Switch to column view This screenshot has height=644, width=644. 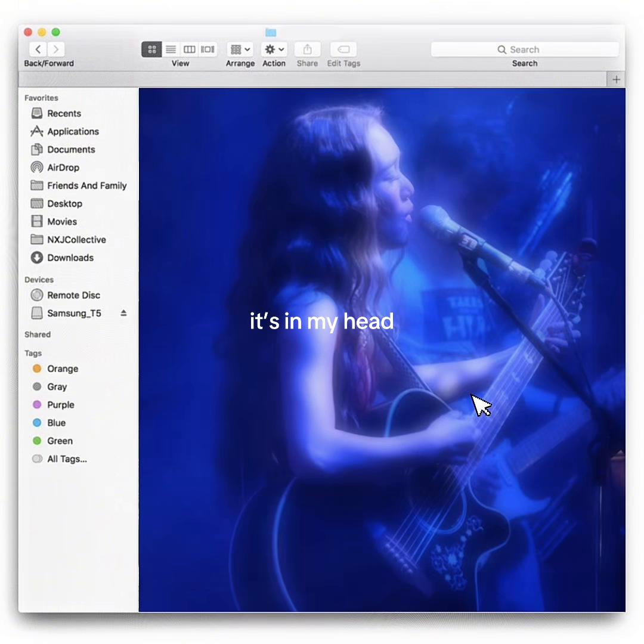click(x=189, y=49)
